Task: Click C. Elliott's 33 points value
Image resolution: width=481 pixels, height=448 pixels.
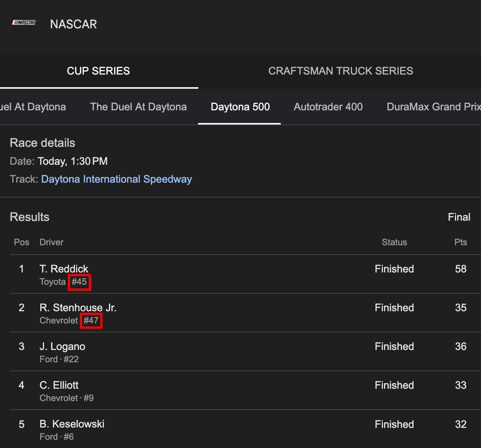Action: 461,385
